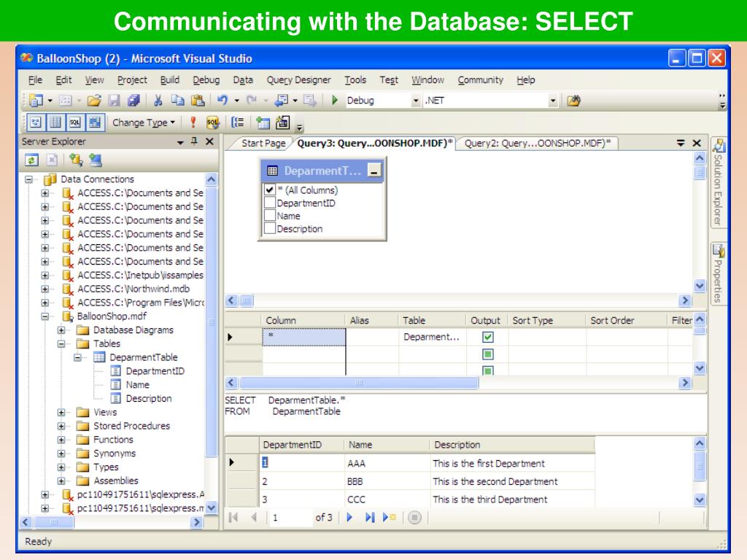Viewport: 747px width, 560px height.
Task: Close the active query document tab
Action: [x=697, y=143]
